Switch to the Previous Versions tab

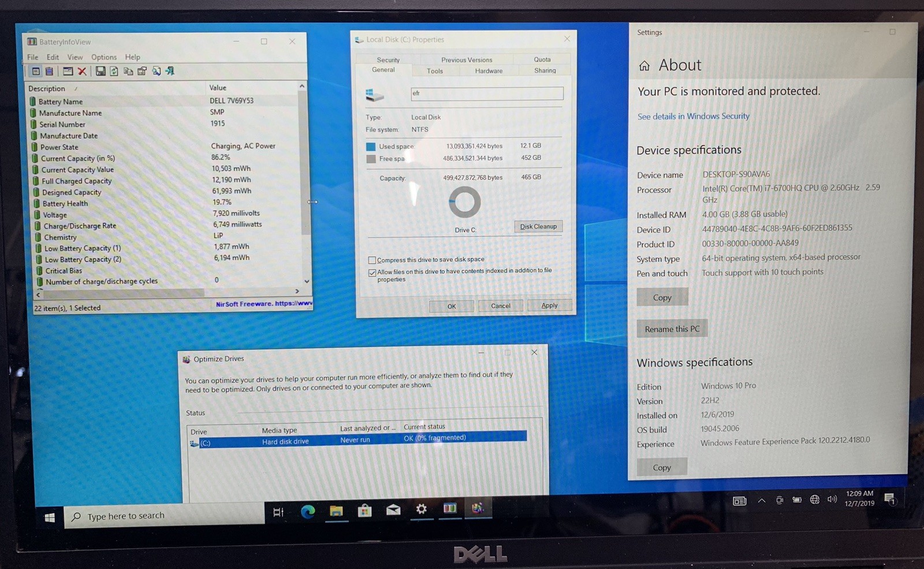tap(467, 59)
